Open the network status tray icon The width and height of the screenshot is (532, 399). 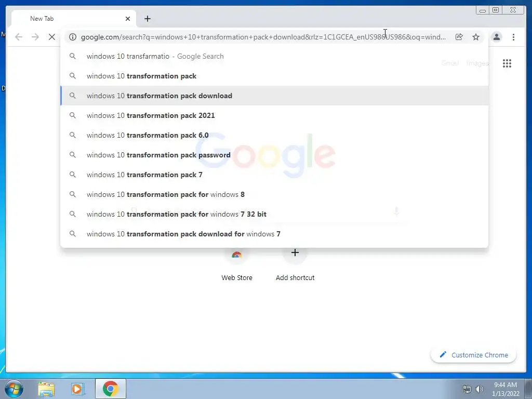(467, 389)
